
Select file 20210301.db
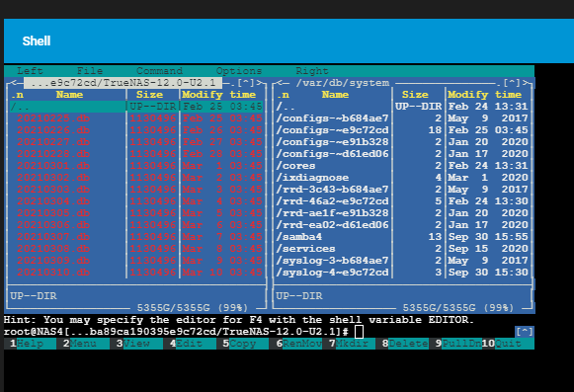tap(136, 166)
